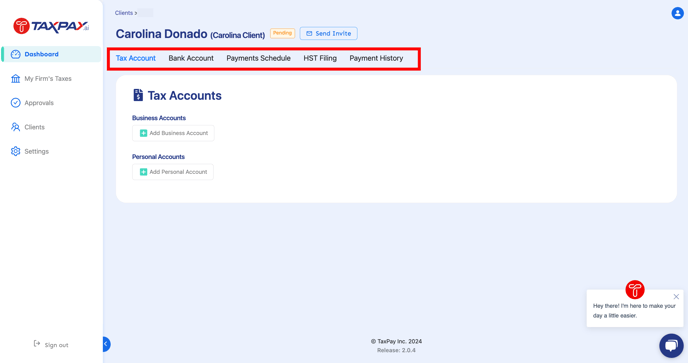Click the bank building icon
The height and width of the screenshot is (363, 688).
tap(16, 79)
